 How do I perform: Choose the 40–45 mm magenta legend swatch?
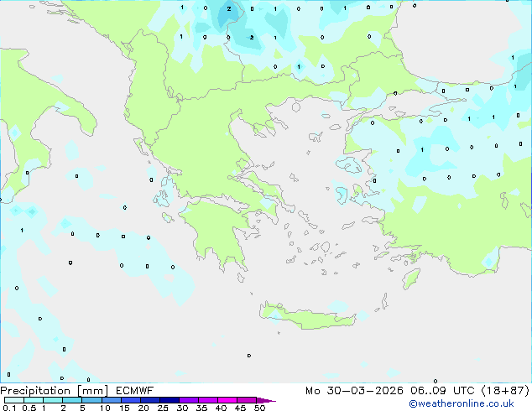click(227, 400)
